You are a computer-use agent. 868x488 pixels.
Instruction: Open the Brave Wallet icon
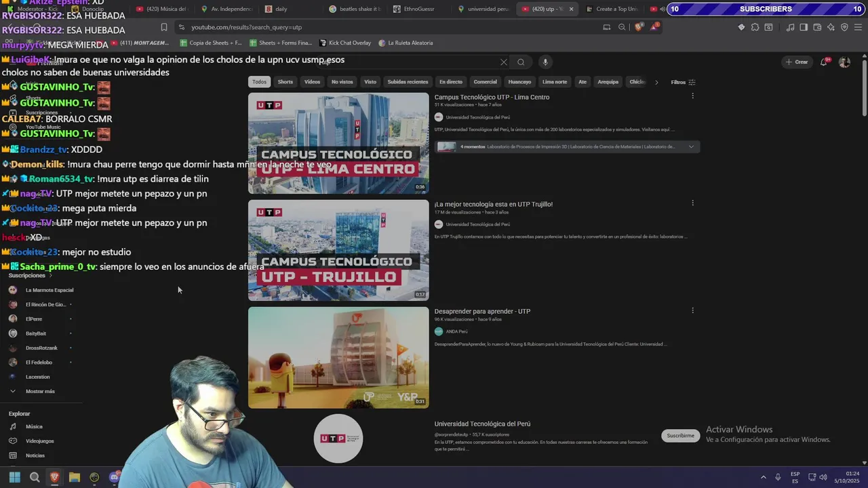[x=817, y=27]
